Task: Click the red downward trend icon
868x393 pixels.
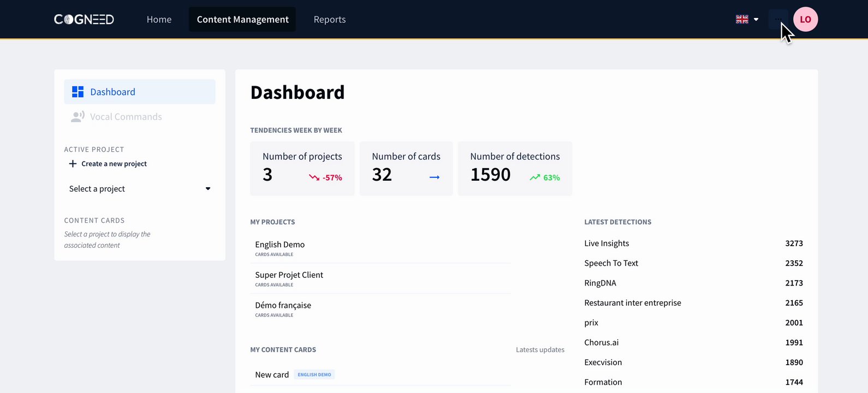Action: (x=314, y=177)
